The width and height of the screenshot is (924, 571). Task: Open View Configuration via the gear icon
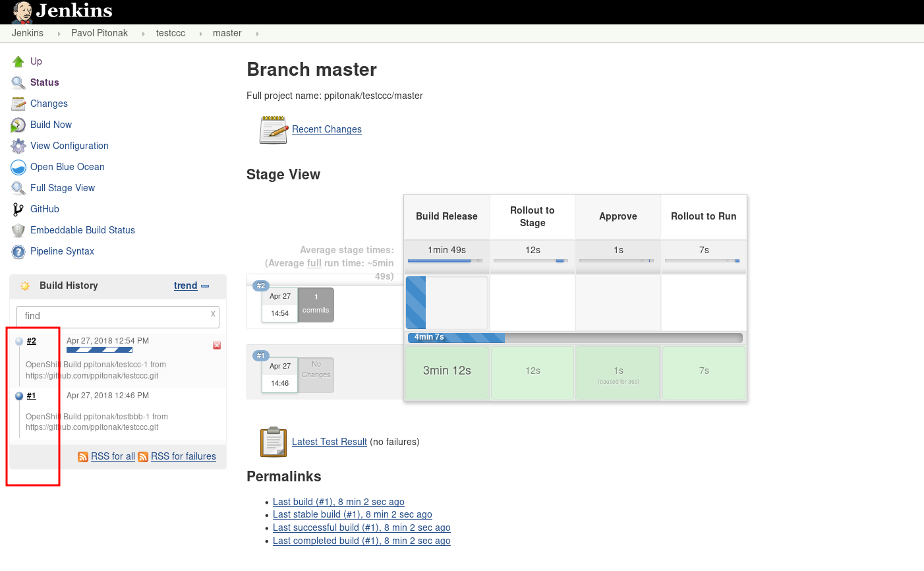click(18, 146)
